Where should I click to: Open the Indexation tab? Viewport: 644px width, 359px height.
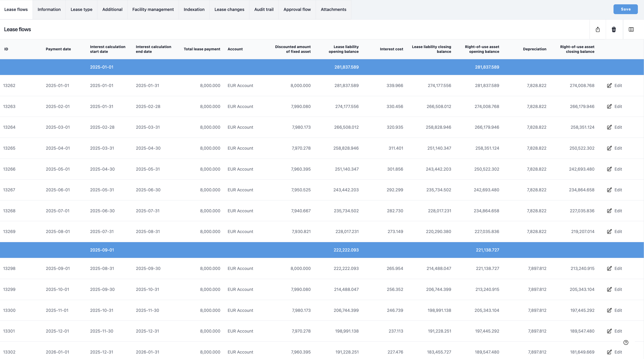click(x=194, y=10)
